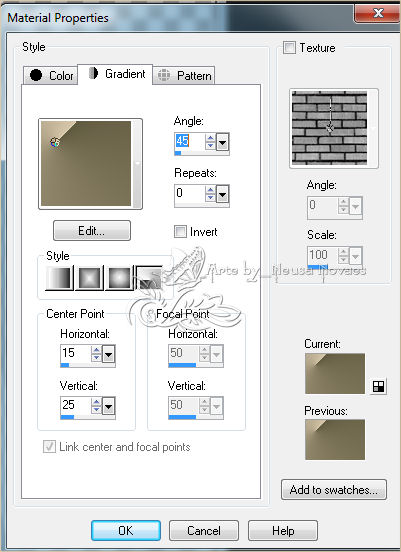This screenshot has width=401, height=552.
Task: Open Center Point Vertical dropdown arrow
Action: coord(108,407)
